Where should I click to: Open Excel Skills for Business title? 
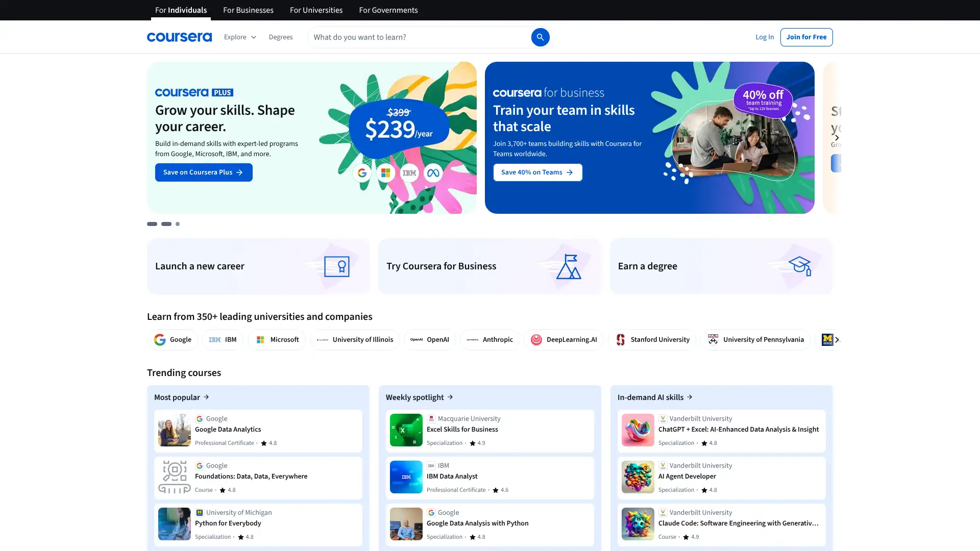[x=462, y=430]
